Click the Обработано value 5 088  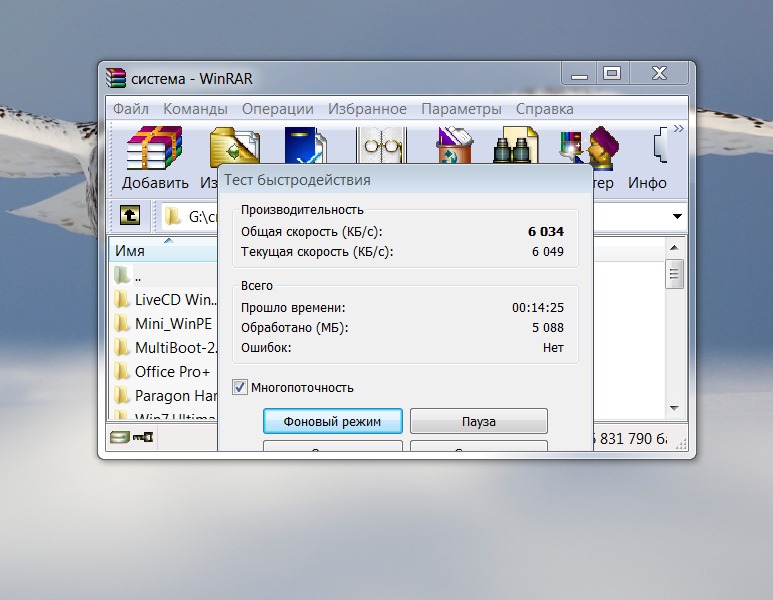point(548,328)
